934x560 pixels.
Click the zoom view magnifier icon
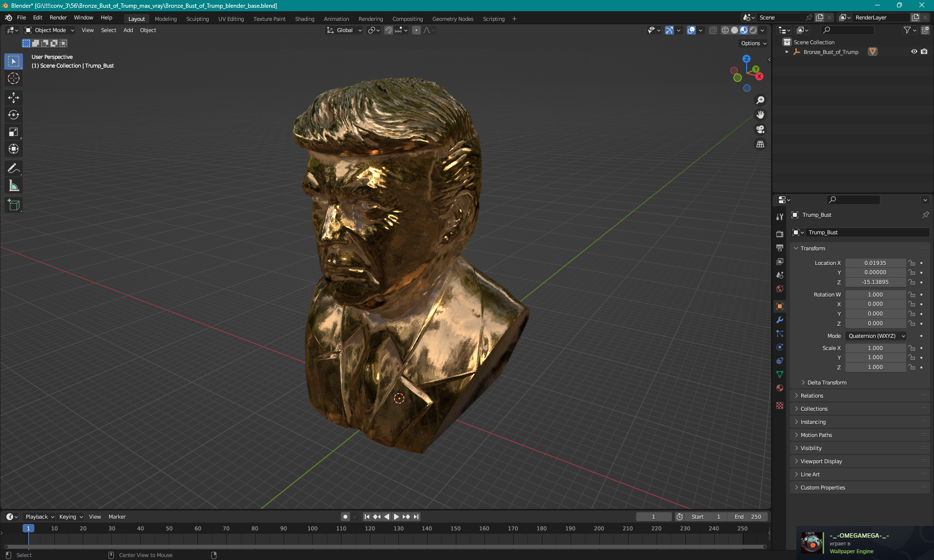[x=760, y=100]
